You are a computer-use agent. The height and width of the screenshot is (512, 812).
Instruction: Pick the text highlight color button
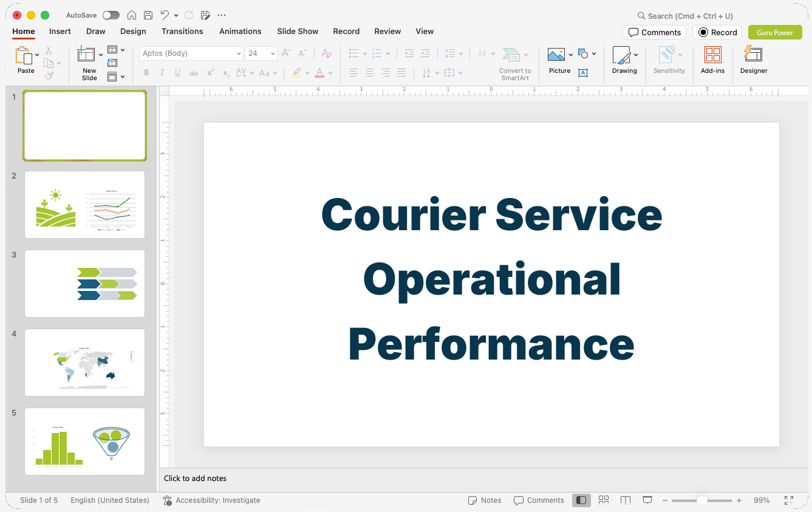pyautogui.click(x=296, y=73)
